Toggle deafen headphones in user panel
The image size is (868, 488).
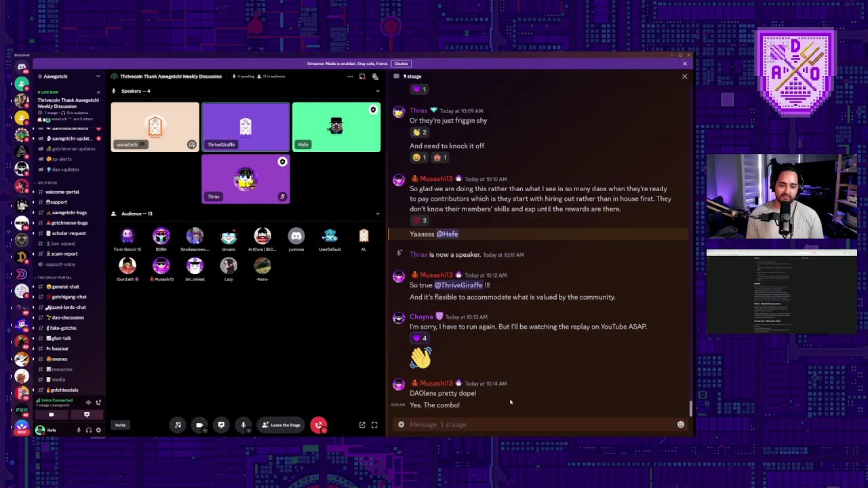(x=88, y=430)
